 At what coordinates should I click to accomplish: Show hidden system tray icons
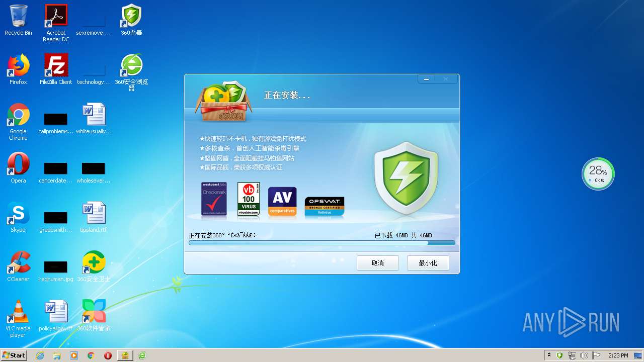point(549,355)
